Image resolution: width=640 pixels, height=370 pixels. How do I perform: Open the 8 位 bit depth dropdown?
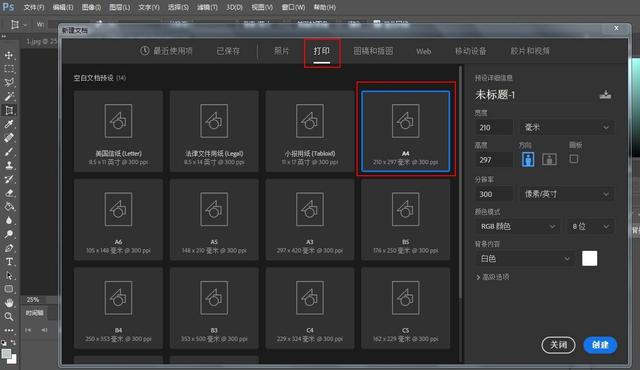590,226
